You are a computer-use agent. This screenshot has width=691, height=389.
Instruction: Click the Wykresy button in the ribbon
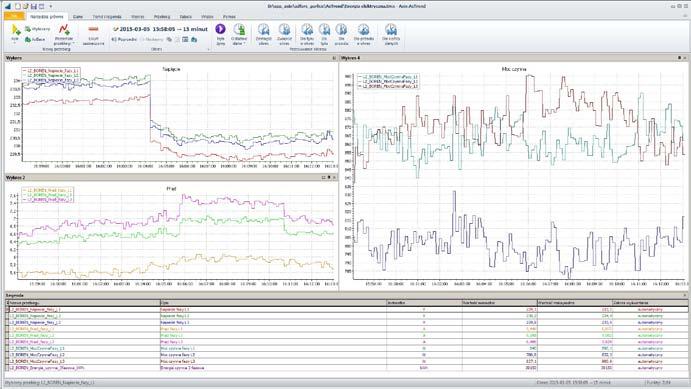tap(37, 29)
